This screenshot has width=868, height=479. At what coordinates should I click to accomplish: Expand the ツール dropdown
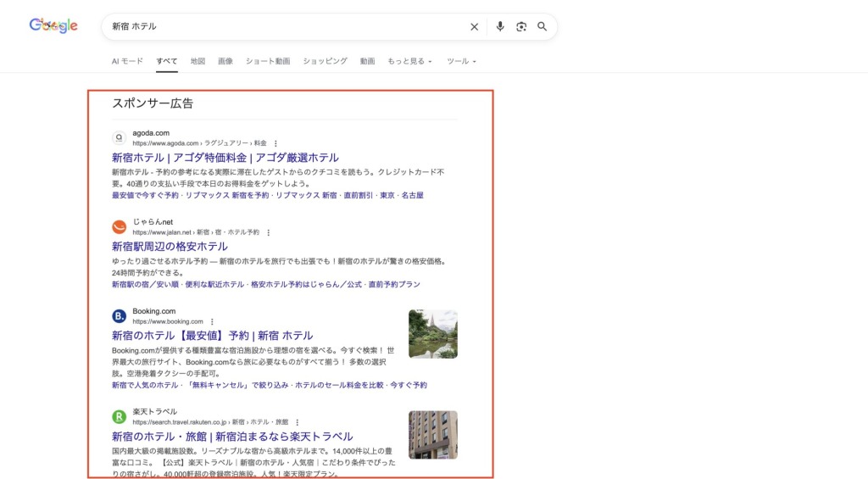[461, 61]
